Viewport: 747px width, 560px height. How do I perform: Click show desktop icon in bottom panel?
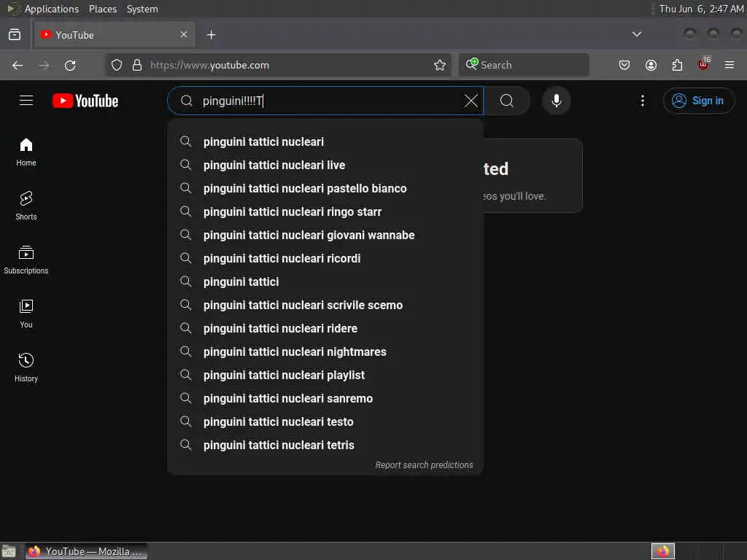pyautogui.click(x=9, y=551)
